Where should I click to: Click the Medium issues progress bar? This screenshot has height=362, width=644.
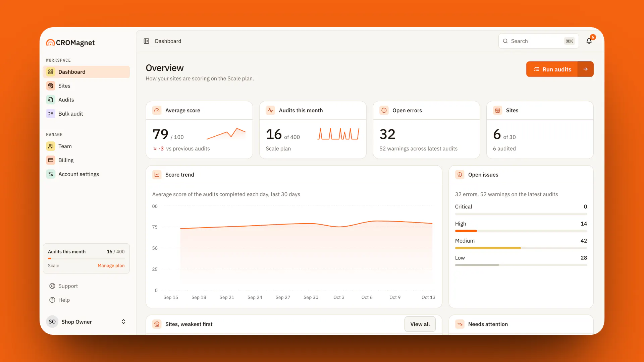[521, 248]
